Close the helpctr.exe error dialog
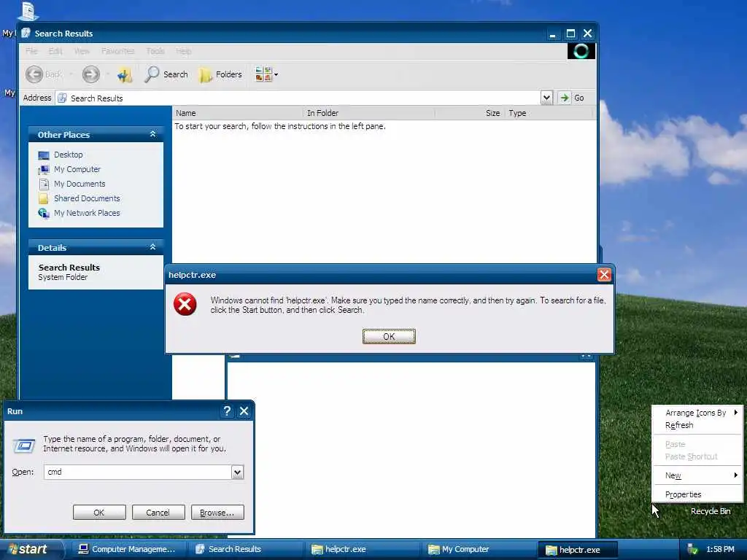Viewport: 747px width, 560px height. [x=604, y=275]
